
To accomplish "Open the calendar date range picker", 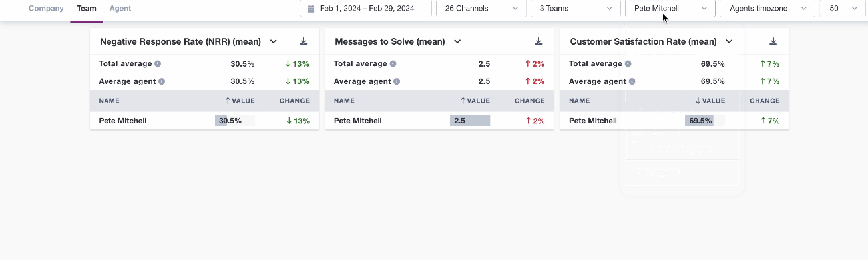I will click(366, 9).
